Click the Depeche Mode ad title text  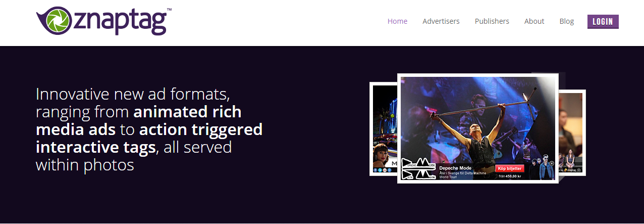455,168
